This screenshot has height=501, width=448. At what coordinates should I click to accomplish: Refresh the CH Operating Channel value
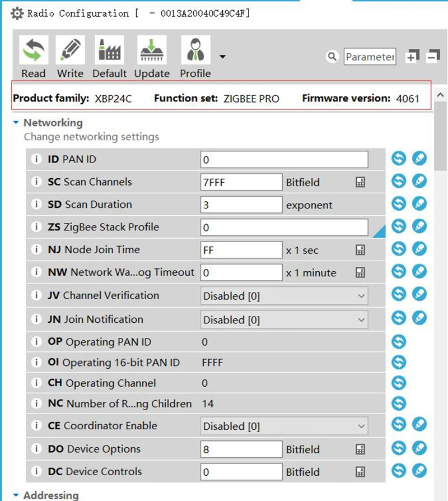pyautogui.click(x=399, y=383)
